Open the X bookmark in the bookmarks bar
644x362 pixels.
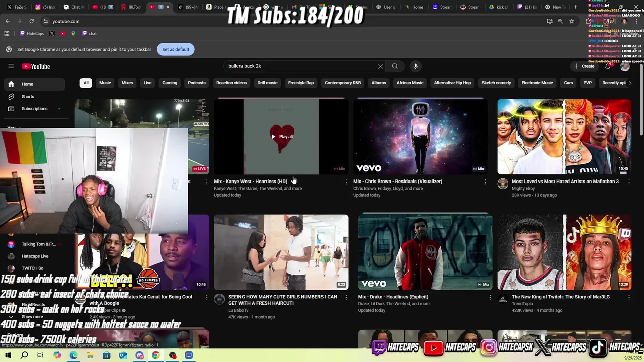pyautogui.click(x=52, y=33)
